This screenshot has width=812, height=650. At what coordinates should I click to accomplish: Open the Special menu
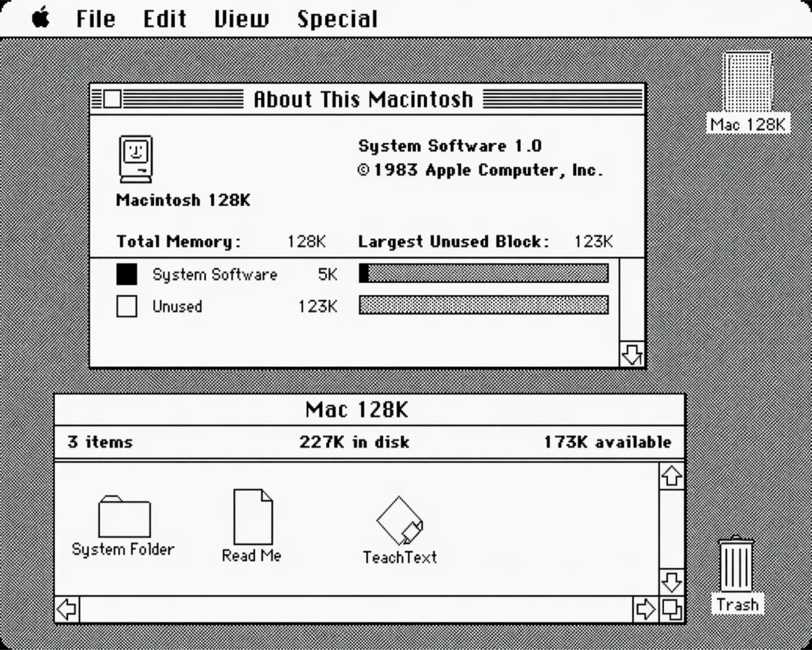click(x=337, y=19)
